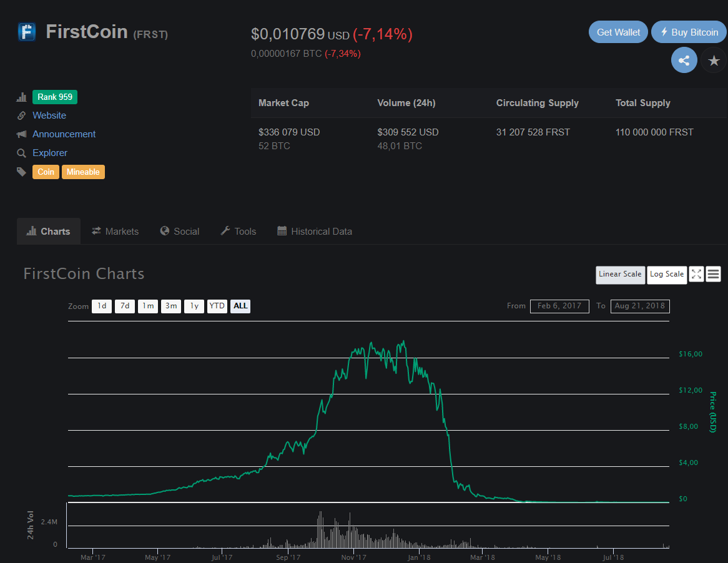Switch to the Tools tab

(x=238, y=231)
